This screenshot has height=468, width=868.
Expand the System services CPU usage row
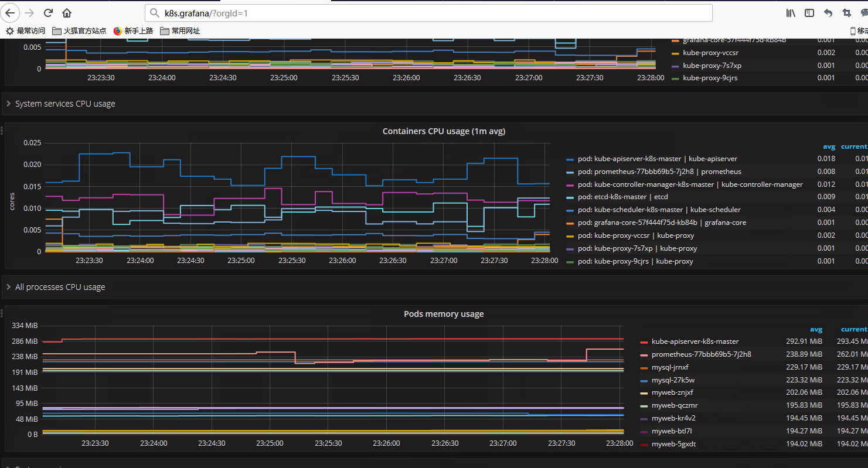pyautogui.click(x=65, y=104)
